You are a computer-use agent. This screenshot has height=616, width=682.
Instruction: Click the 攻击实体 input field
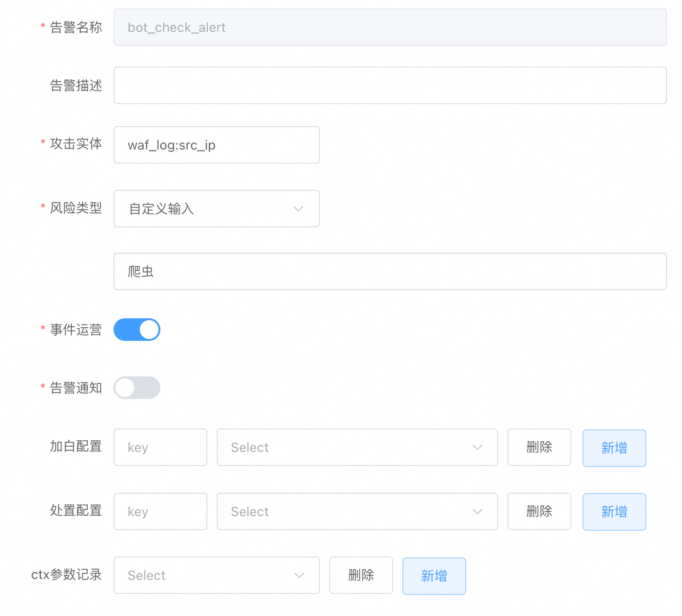(x=216, y=145)
